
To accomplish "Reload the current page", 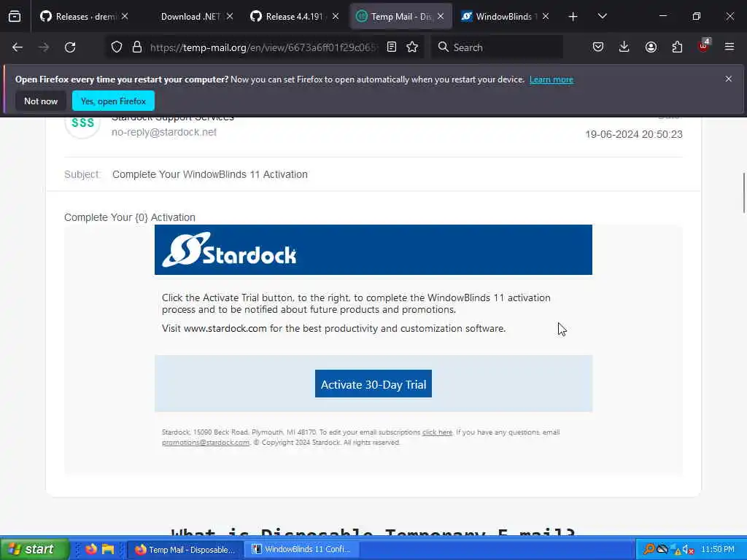I will pyautogui.click(x=70, y=47).
